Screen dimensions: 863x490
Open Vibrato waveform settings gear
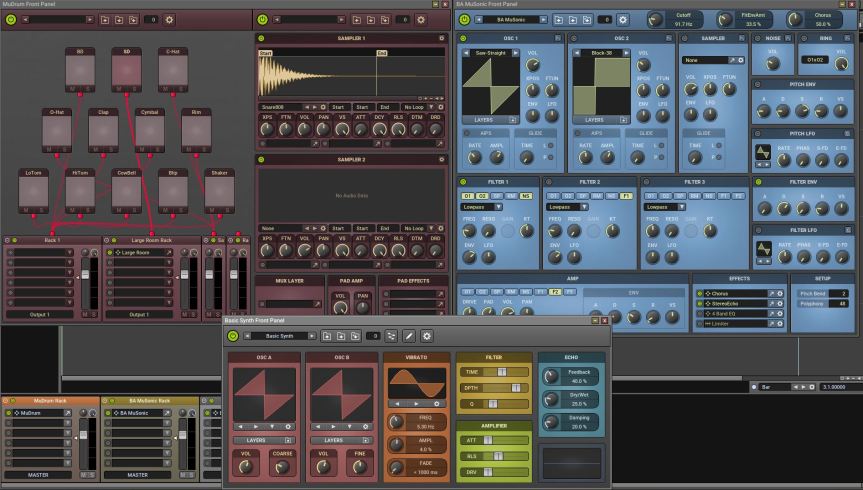[x=437, y=404]
